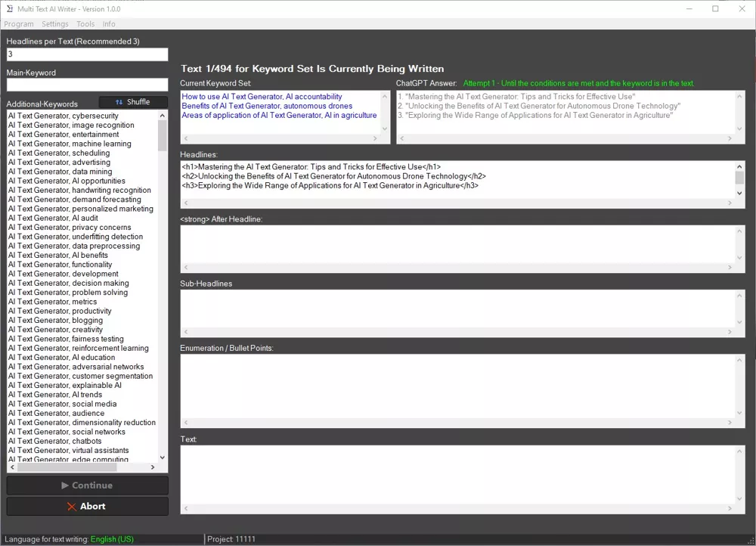756x546 pixels.
Task: Click up arrow of Current Keyword Set scrollbar
Action: (x=385, y=97)
